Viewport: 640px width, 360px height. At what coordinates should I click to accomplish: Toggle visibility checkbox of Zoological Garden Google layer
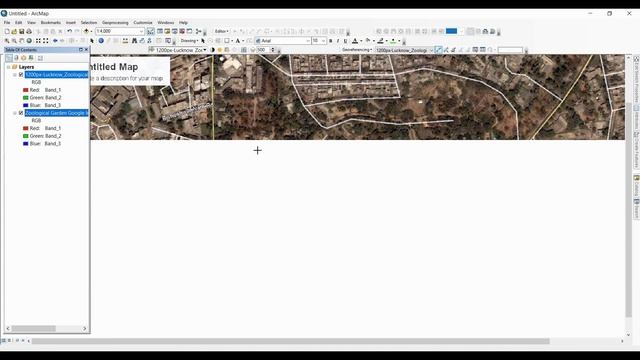[x=21, y=113]
